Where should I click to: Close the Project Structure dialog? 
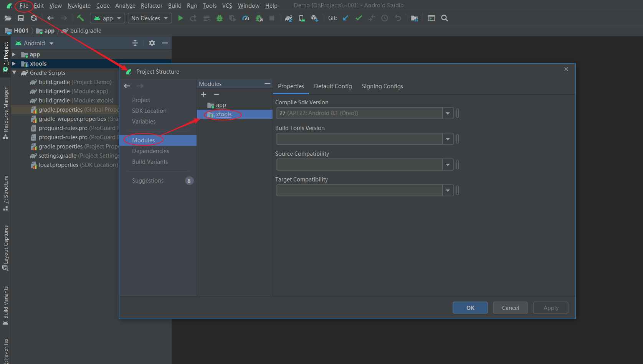click(566, 69)
